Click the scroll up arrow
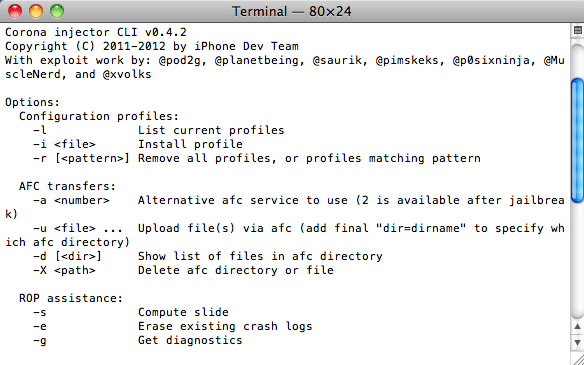This screenshot has width=584, height=365. click(577, 327)
